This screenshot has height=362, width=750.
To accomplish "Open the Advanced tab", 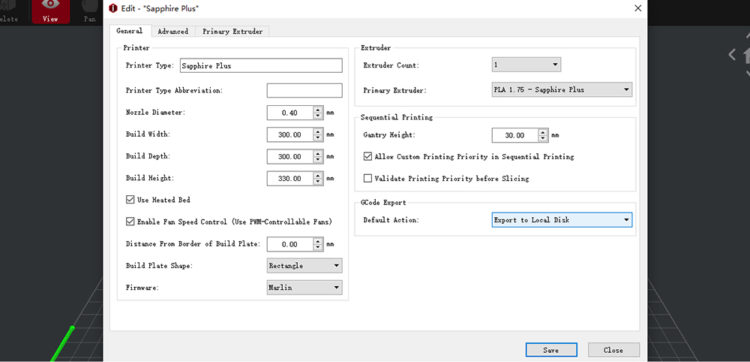I will 173,32.
